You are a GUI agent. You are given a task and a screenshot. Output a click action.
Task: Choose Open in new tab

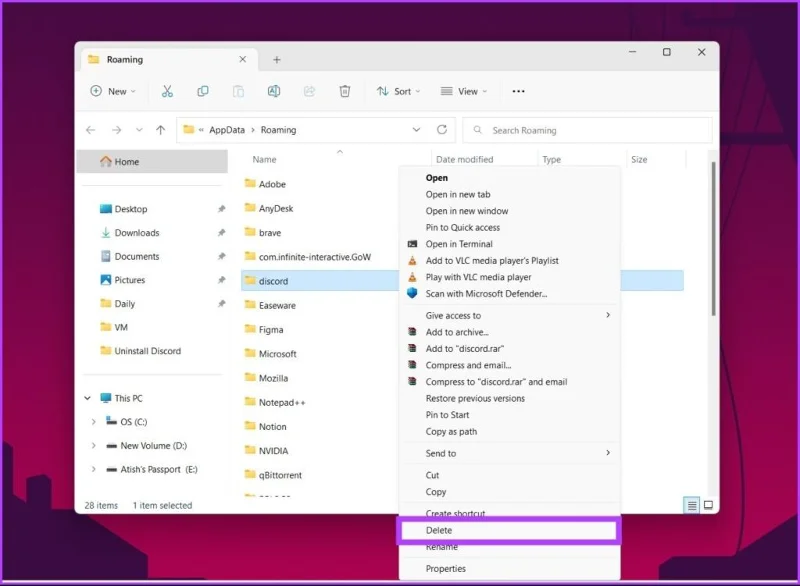click(x=509, y=194)
